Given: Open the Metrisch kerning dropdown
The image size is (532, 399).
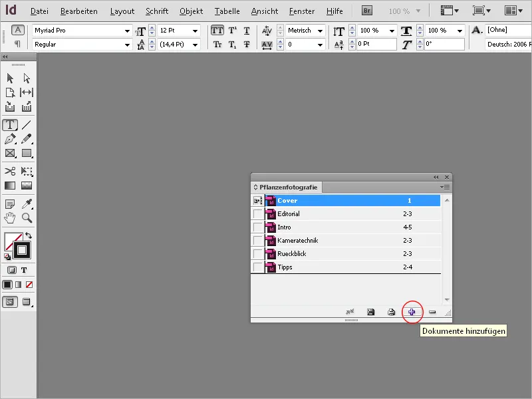Looking at the screenshot, I should 320,31.
